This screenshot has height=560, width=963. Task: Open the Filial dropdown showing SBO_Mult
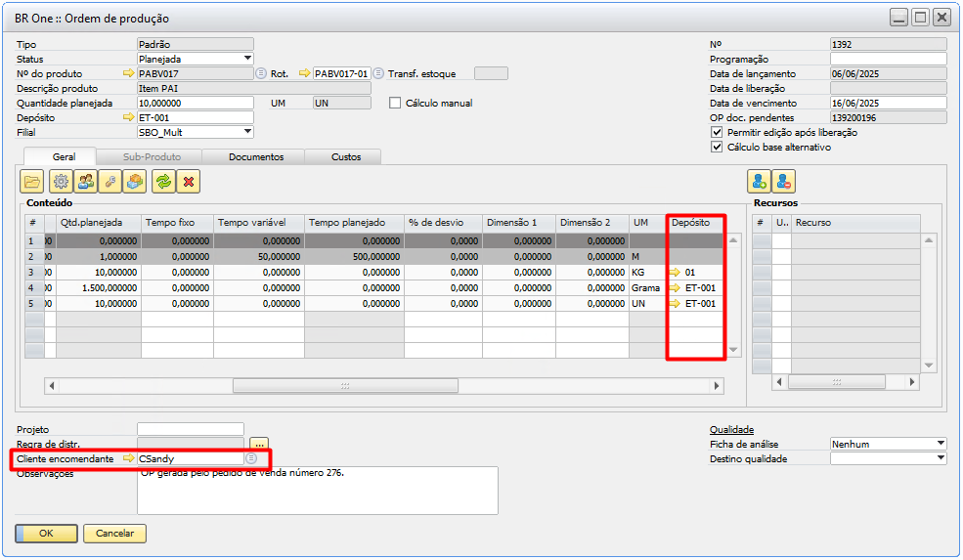coord(247,132)
